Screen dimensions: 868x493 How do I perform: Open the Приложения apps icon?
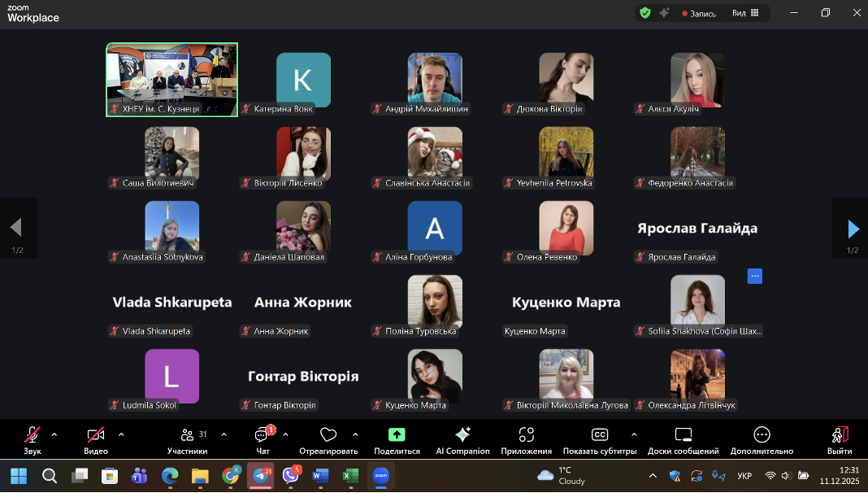click(527, 435)
